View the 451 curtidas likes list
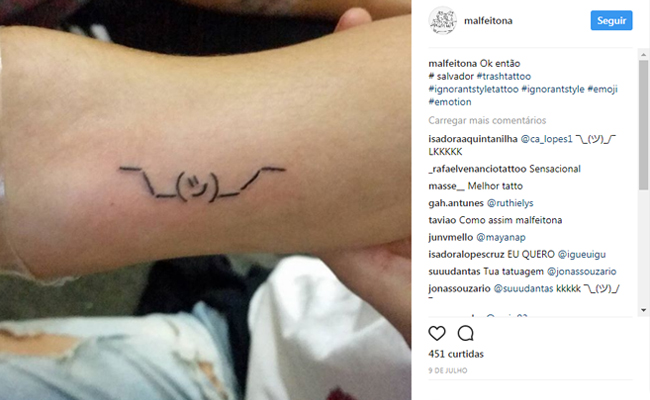The width and height of the screenshot is (650, 400). coord(456,354)
